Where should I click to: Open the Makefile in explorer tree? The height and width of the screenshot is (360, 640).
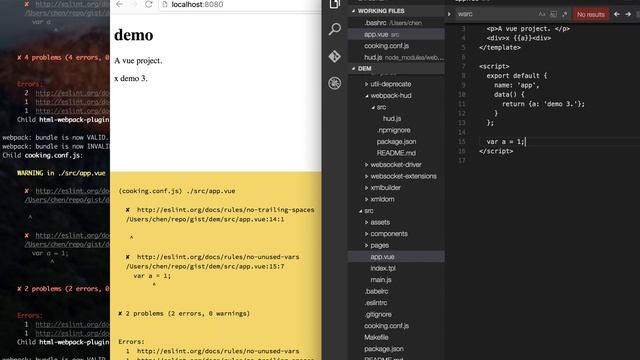pos(376,337)
